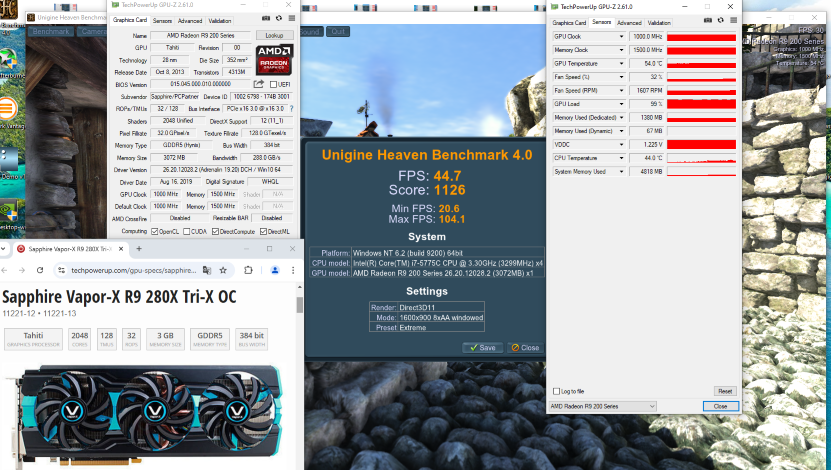Screen dimensions: 831x470
Task: Enable the Log to file checkbox
Action: 556,391
